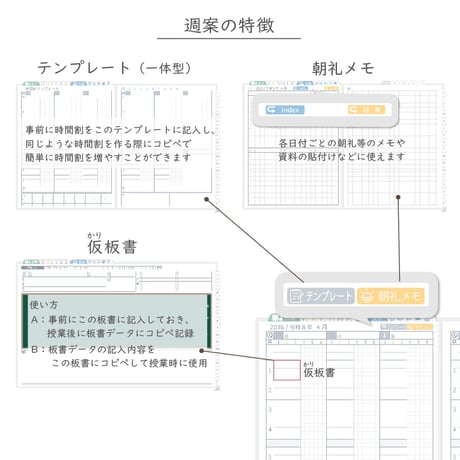
Task: Click the small 仮板書 label beside red cell
Action: coord(319,372)
